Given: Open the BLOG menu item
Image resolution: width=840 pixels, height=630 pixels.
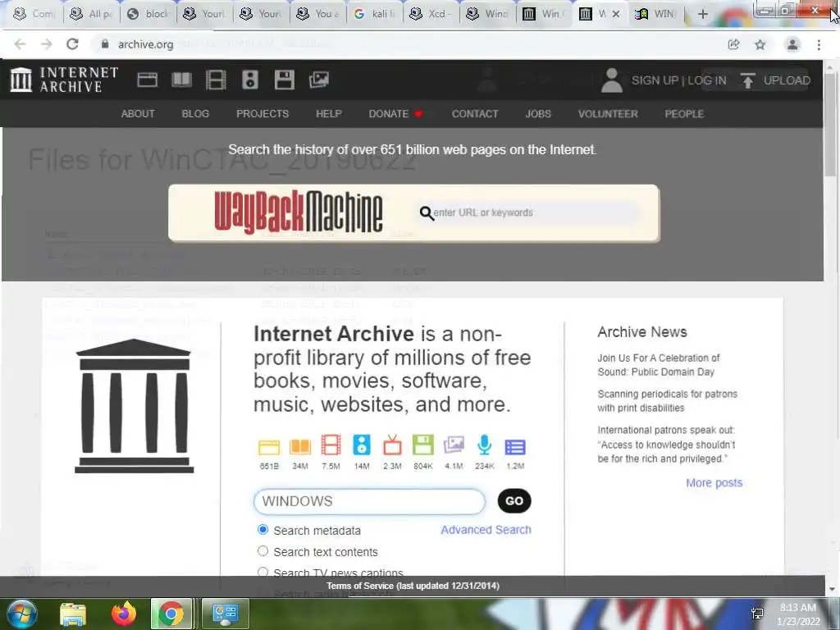Looking at the screenshot, I should [195, 113].
